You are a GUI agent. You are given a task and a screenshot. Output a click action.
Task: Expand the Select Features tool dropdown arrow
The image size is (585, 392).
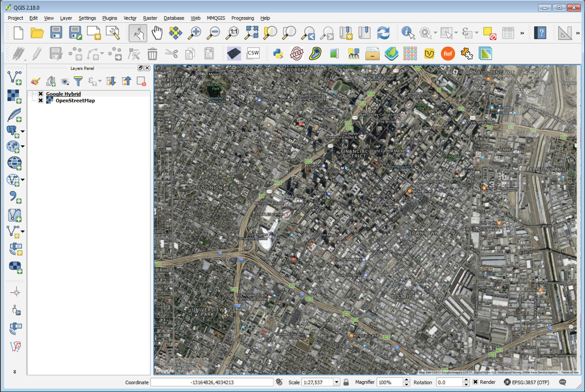(456, 33)
